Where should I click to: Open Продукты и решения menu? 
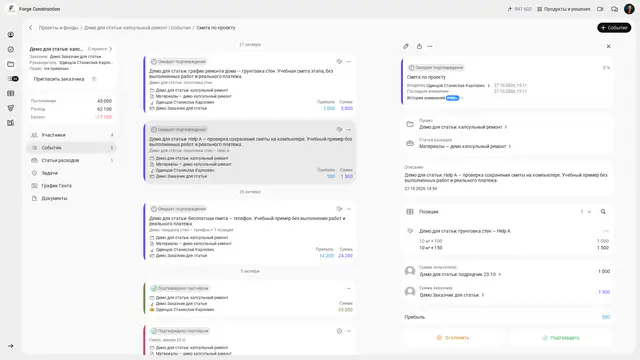click(x=563, y=9)
